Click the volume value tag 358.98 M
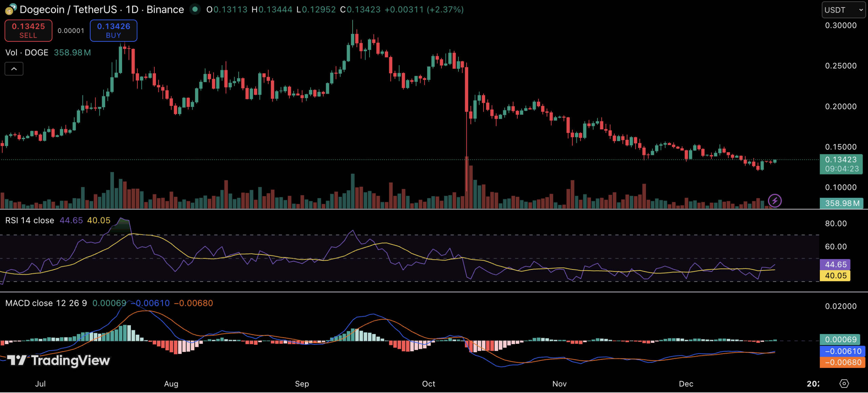This screenshot has width=868, height=393. point(842,203)
